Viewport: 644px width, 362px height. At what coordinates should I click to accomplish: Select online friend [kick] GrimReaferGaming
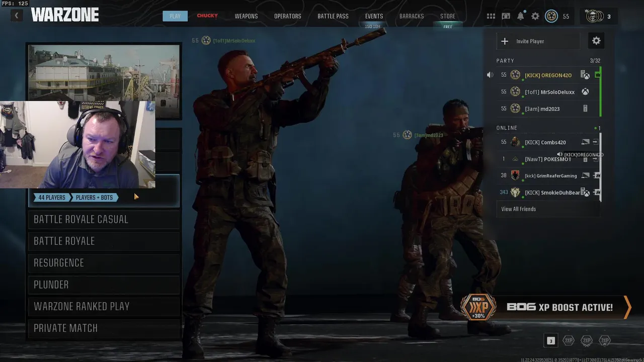pos(547,175)
